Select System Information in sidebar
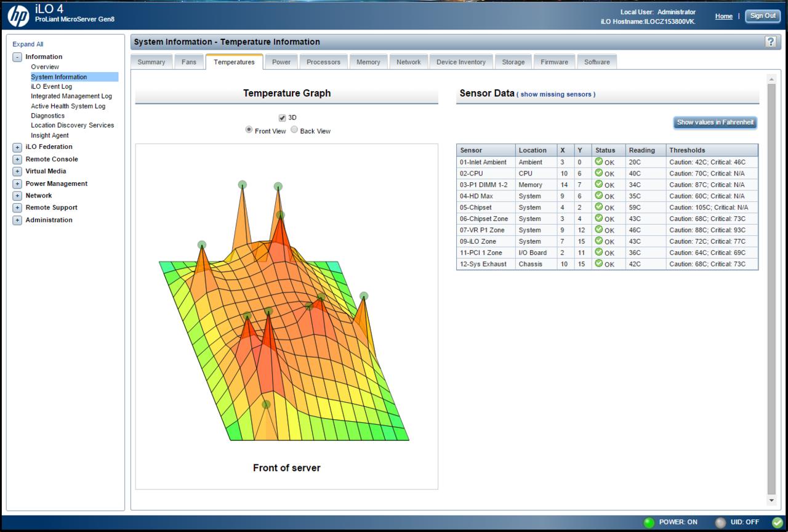788x532 pixels. pyautogui.click(x=74, y=77)
